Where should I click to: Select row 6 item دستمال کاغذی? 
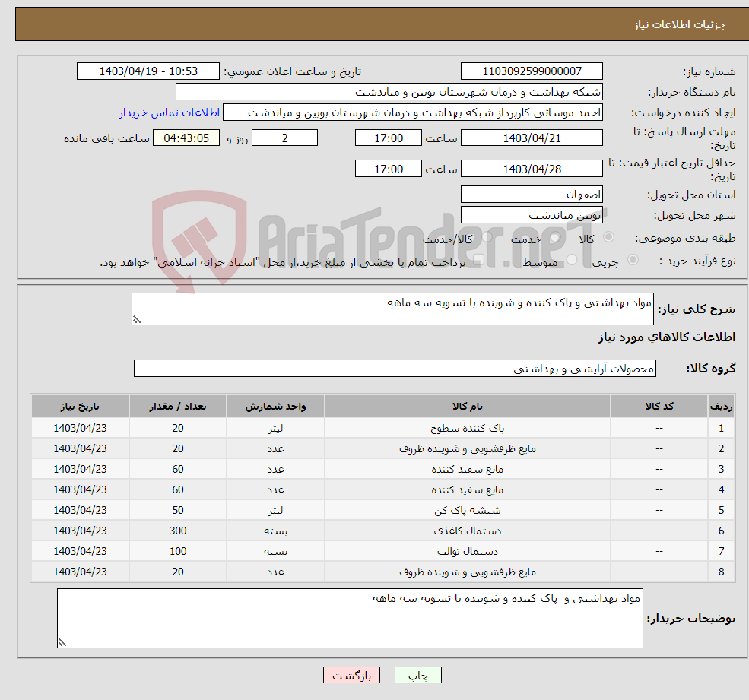pyautogui.click(x=468, y=531)
